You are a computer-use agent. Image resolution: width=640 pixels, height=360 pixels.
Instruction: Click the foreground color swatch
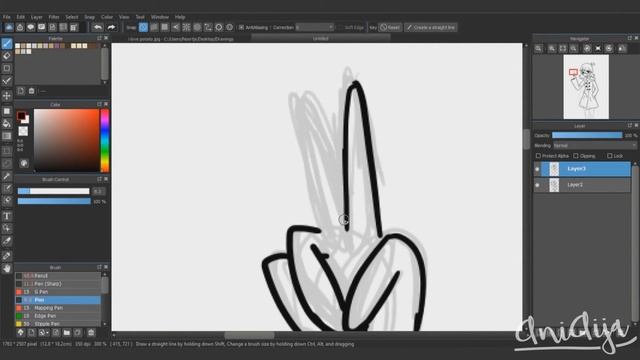coord(21,116)
